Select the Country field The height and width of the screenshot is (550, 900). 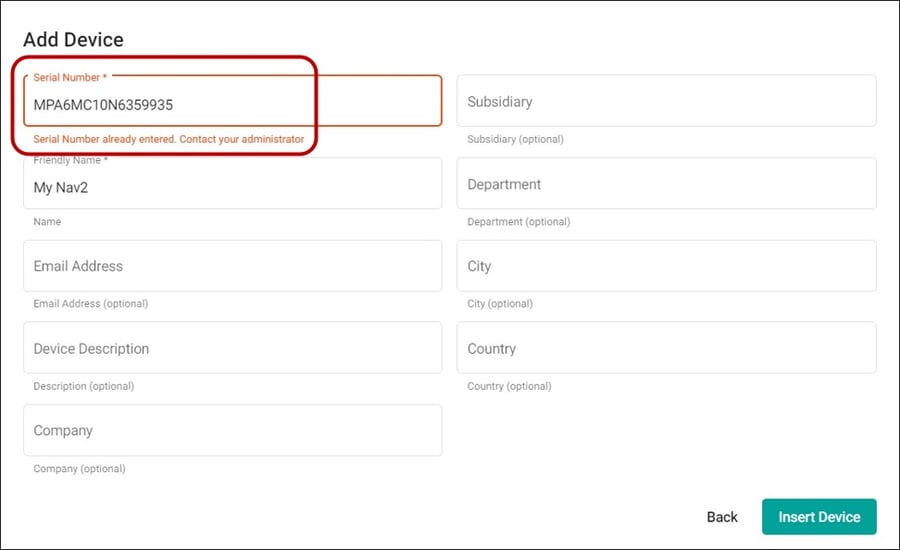666,348
